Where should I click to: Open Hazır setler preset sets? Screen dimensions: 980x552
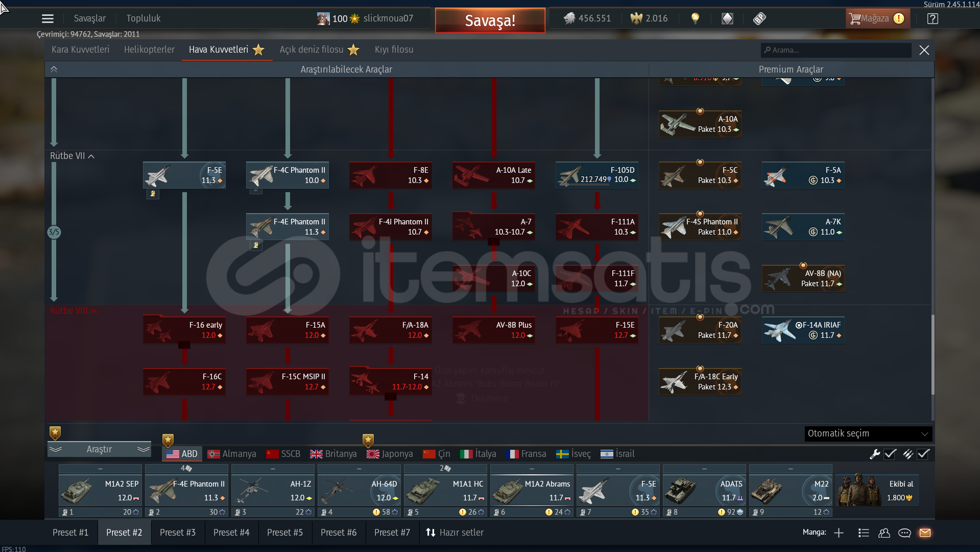(455, 533)
